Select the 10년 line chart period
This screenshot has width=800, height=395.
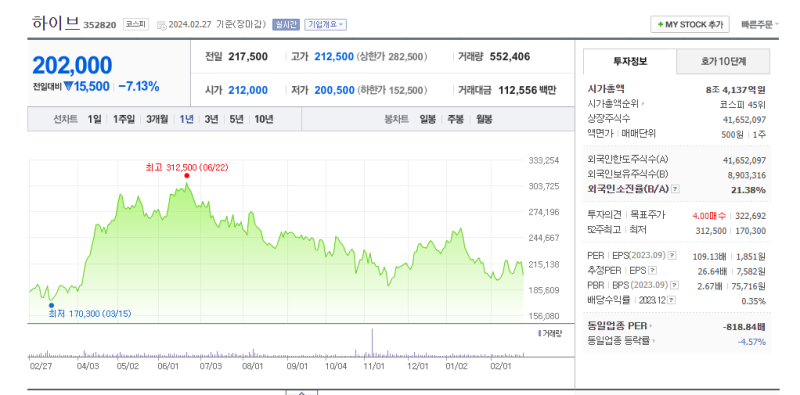(264, 119)
